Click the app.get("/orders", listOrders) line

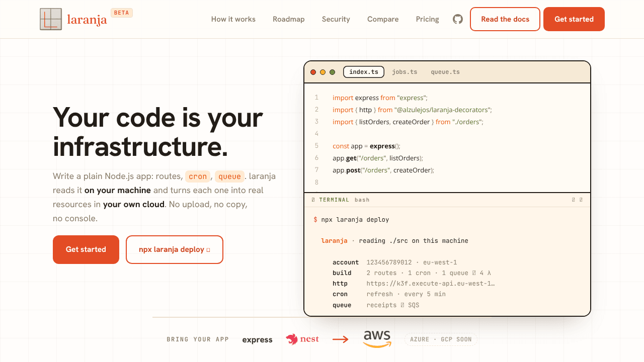(x=378, y=158)
